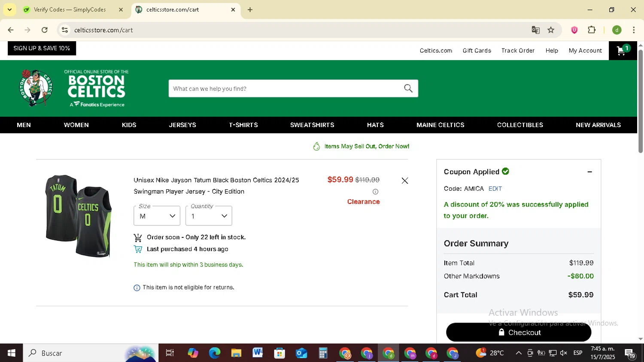
Task: Click the black Checkout button
Action: (519, 332)
